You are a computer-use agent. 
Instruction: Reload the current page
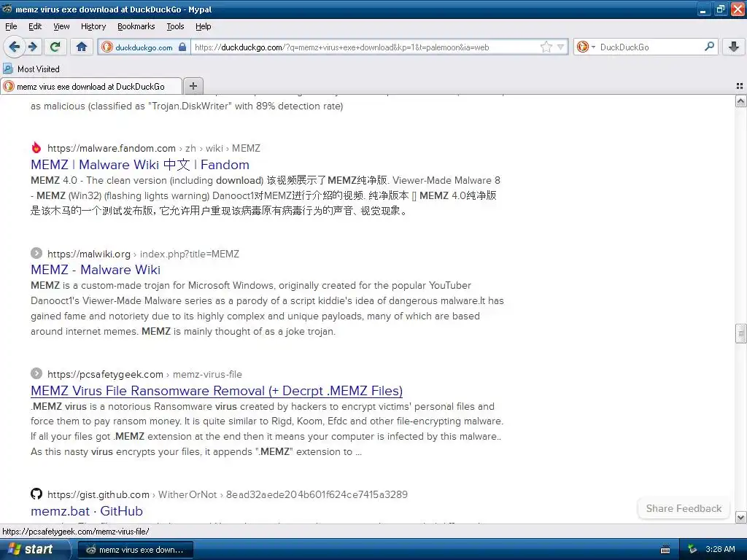coord(55,47)
